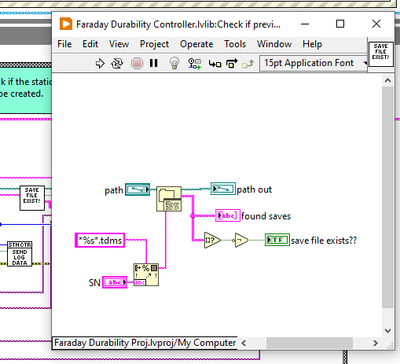Click the SAVE FILE EXIST? VI icon pane
This screenshot has width=400, height=364.
pos(381,53)
